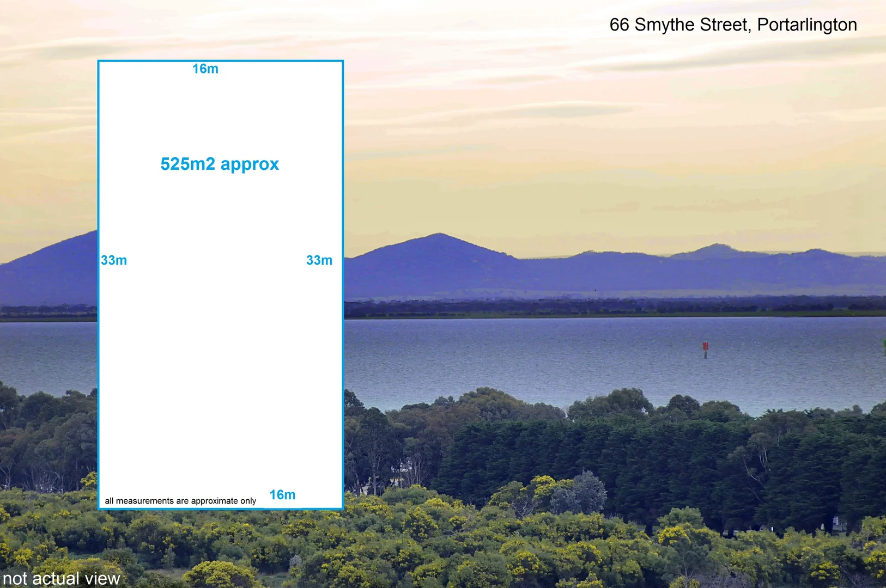This screenshot has width=886, height=588.
Task: Click the word Smythe in the address
Action: click(665, 25)
